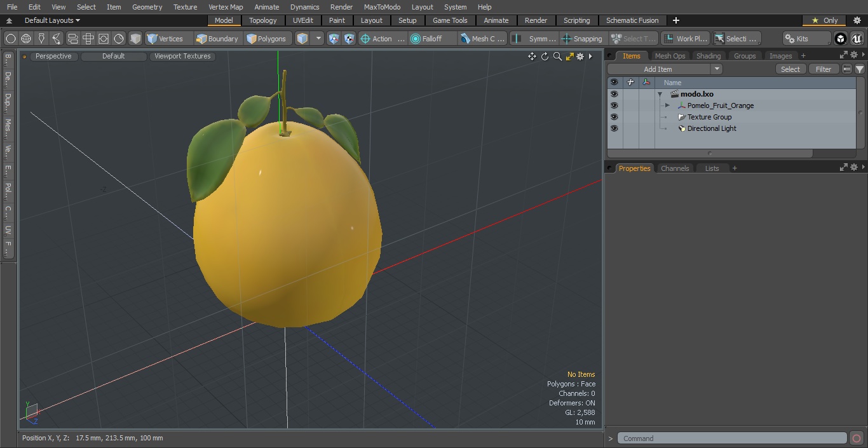Screen dimensions: 868x448
Task: Click the square-with-circle icon
Action: (104, 39)
